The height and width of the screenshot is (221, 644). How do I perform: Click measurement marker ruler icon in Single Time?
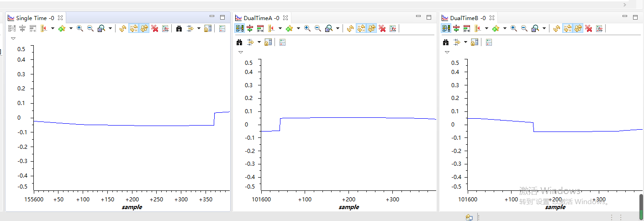click(x=45, y=28)
